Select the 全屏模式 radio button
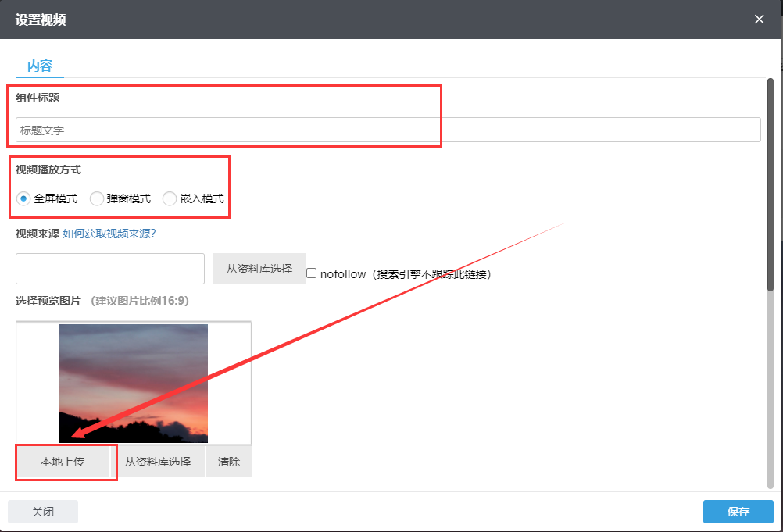This screenshot has width=783, height=532. pos(23,198)
